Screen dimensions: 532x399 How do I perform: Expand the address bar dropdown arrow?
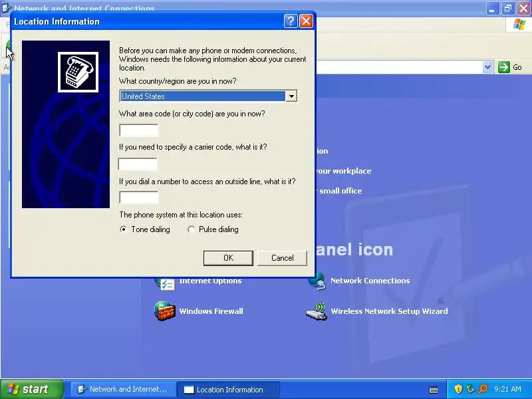click(487, 67)
